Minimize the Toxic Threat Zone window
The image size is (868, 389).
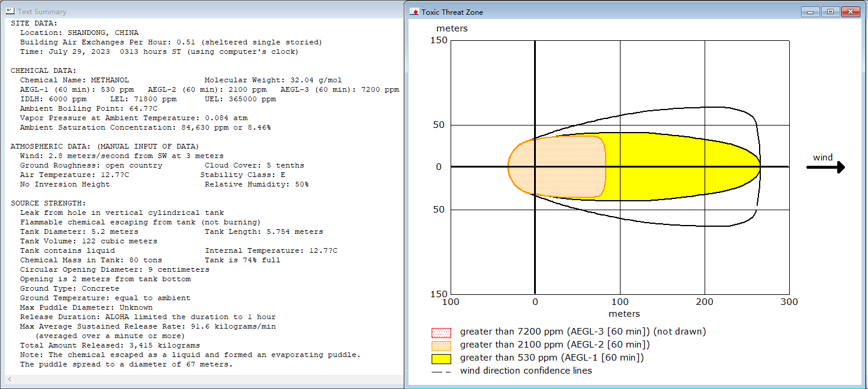pyautogui.click(x=810, y=11)
